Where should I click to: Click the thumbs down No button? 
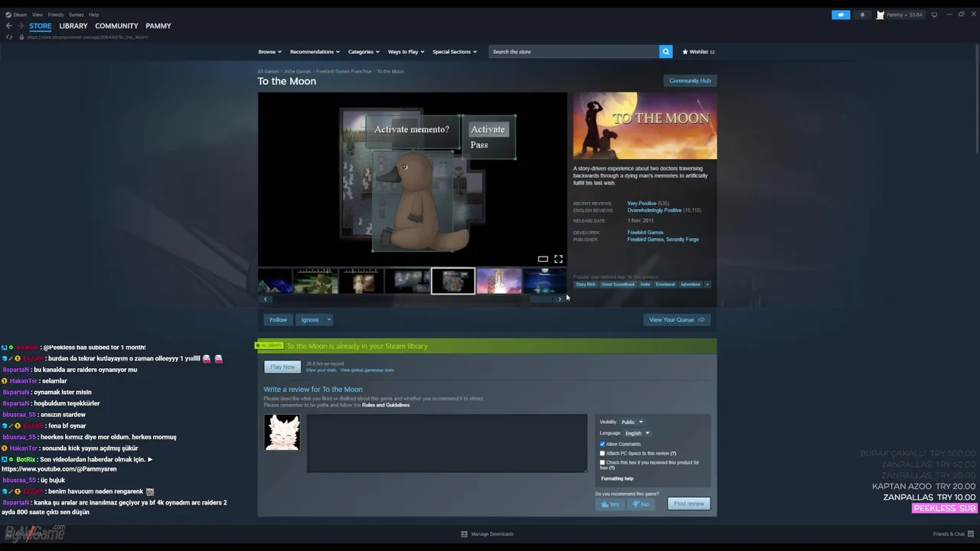(x=641, y=504)
